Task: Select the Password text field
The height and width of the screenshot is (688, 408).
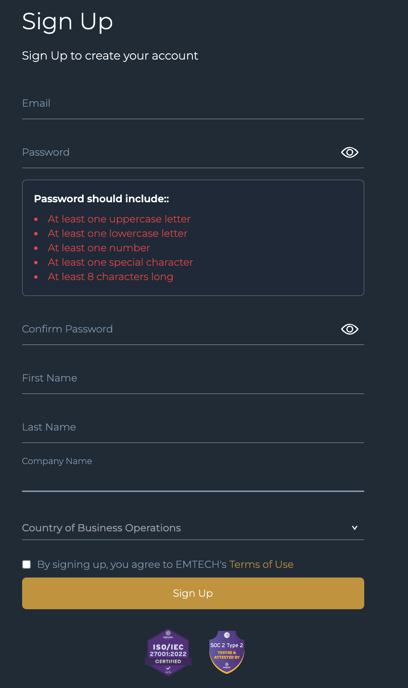Action: (x=180, y=152)
